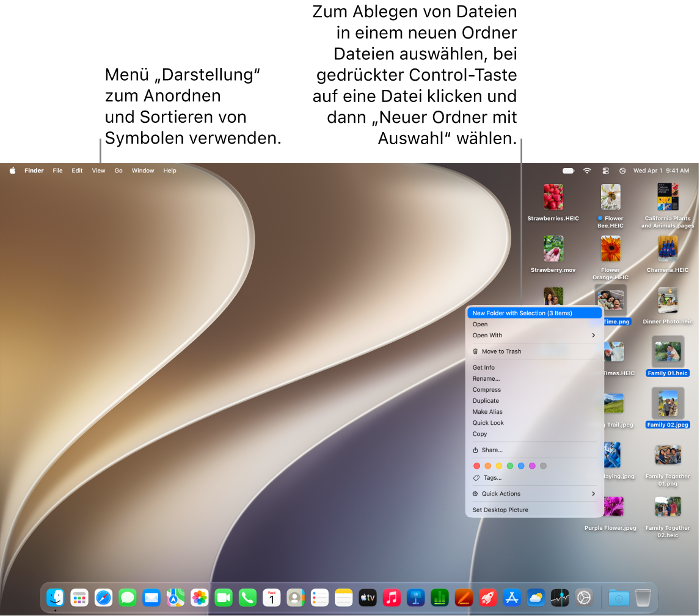Launch Weather from the Dock
This screenshot has height=616, width=700.
click(536, 598)
